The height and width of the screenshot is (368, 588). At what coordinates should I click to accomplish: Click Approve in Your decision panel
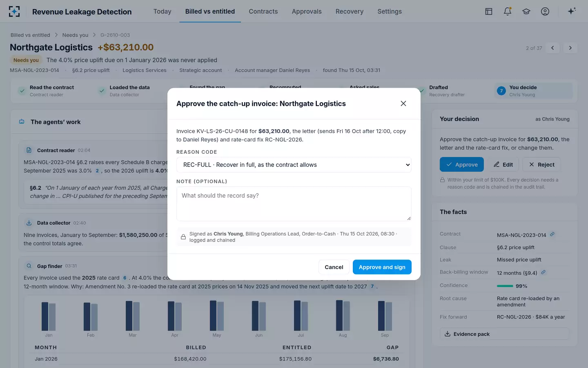pos(462,164)
